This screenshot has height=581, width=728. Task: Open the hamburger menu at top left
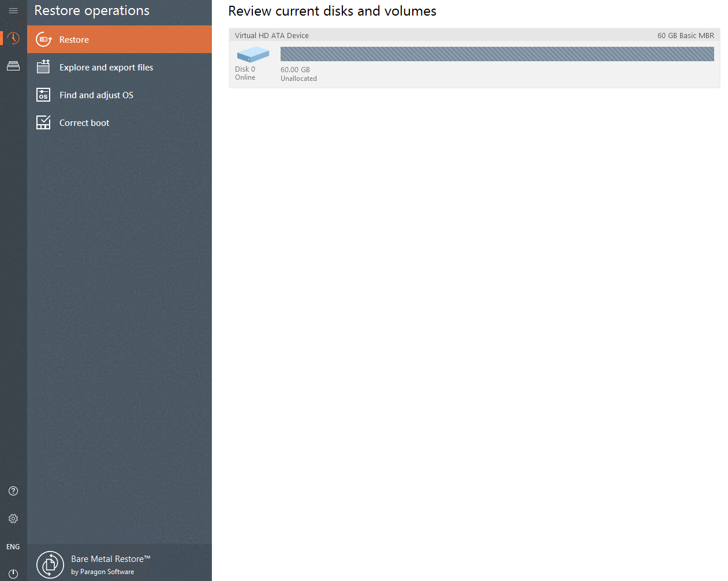point(13,10)
